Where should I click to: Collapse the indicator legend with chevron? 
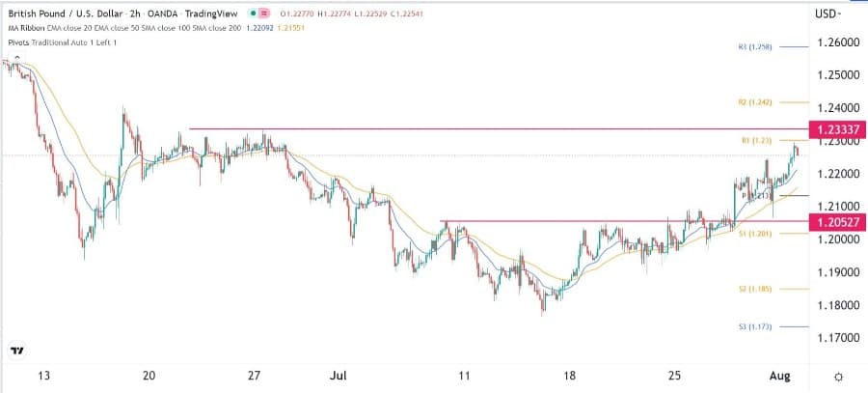tap(16, 57)
